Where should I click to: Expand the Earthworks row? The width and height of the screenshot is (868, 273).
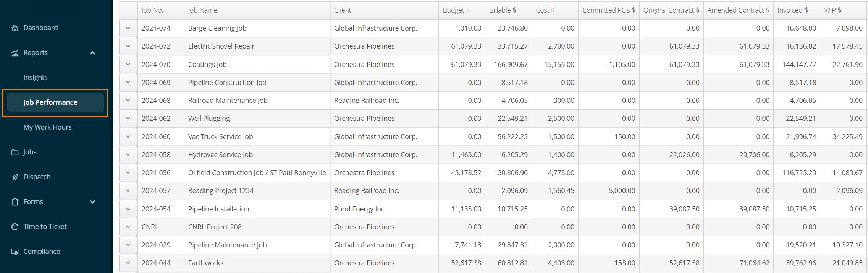click(128, 263)
